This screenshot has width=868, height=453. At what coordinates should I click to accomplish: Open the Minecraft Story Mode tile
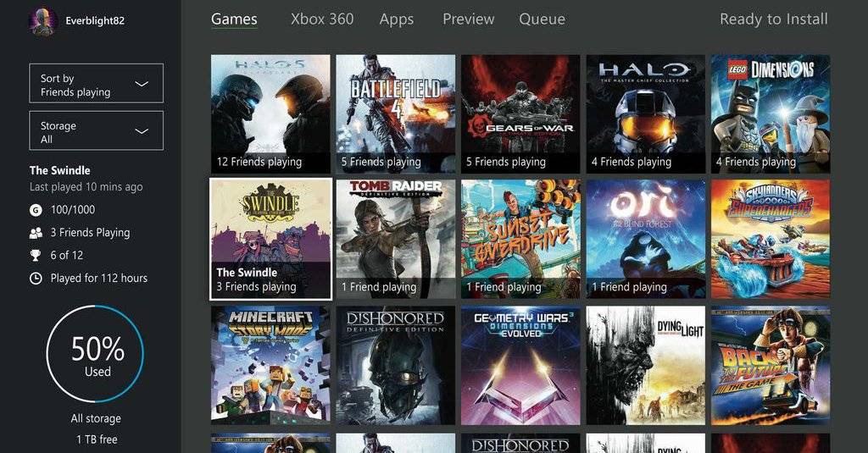coord(270,366)
